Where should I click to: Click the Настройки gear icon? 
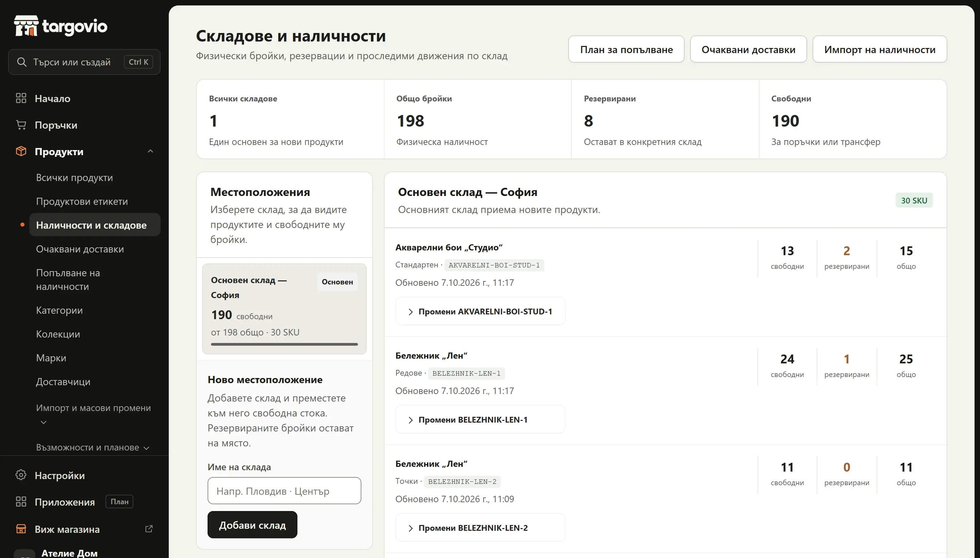point(21,475)
